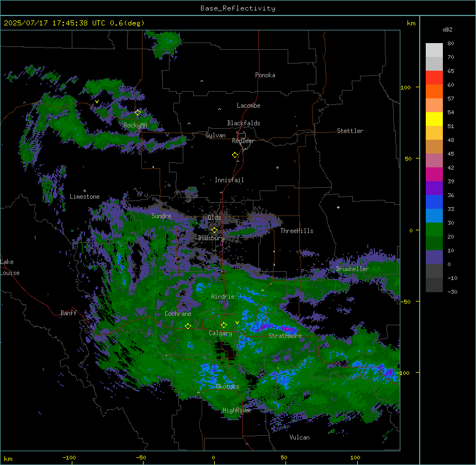This screenshot has height=465, width=476.
Task: Click the yellow diamond marker below Cochrane
Action: pyautogui.click(x=188, y=326)
